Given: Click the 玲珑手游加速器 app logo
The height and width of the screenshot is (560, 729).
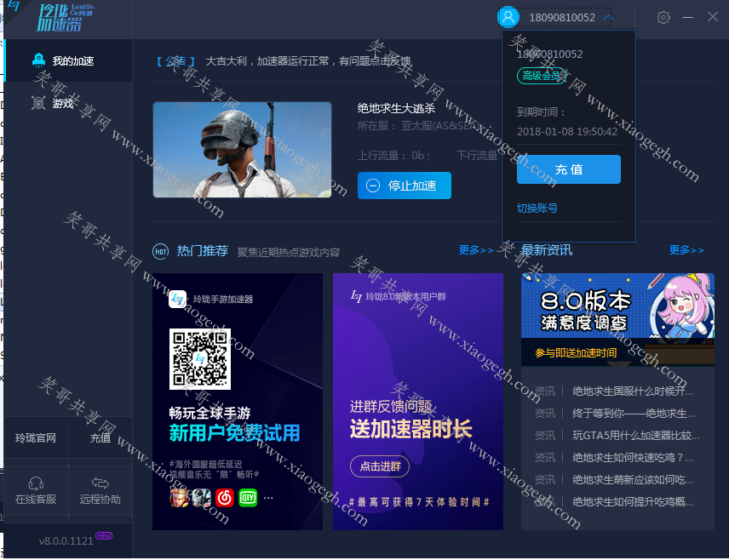Looking at the screenshot, I should (177, 299).
